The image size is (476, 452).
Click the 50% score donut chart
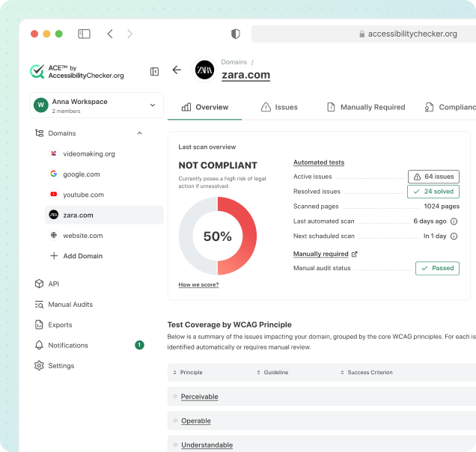pyautogui.click(x=218, y=236)
